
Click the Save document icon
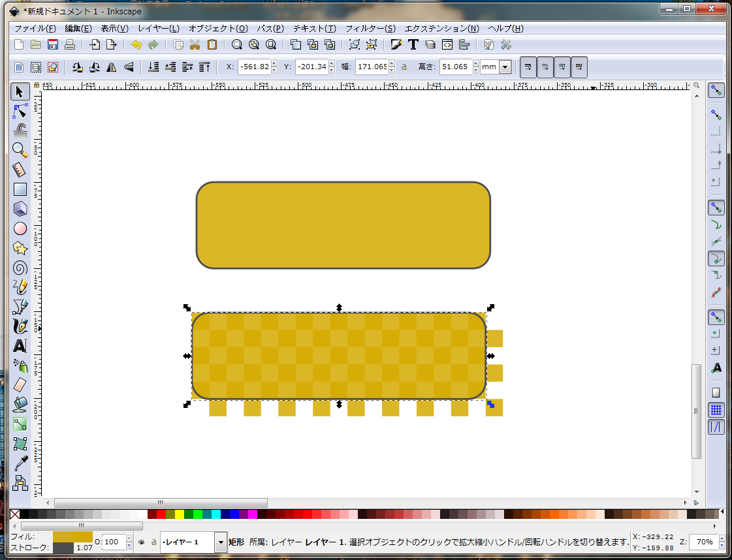point(53,44)
